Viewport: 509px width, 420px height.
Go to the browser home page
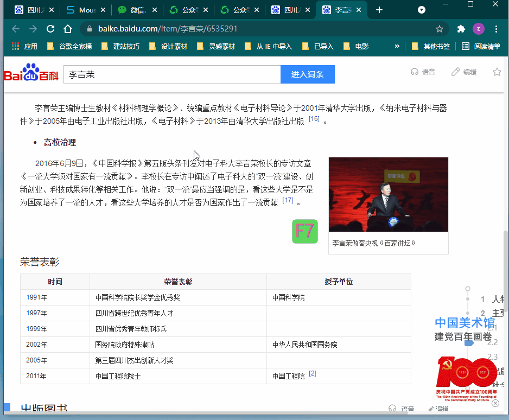[68, 29]
